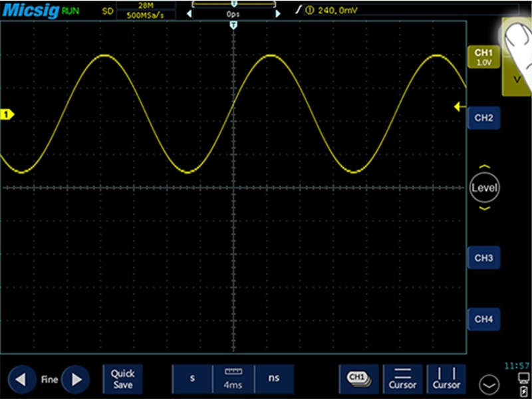
Task: Click the yellow CH1 ground marker
Action: 7,115
